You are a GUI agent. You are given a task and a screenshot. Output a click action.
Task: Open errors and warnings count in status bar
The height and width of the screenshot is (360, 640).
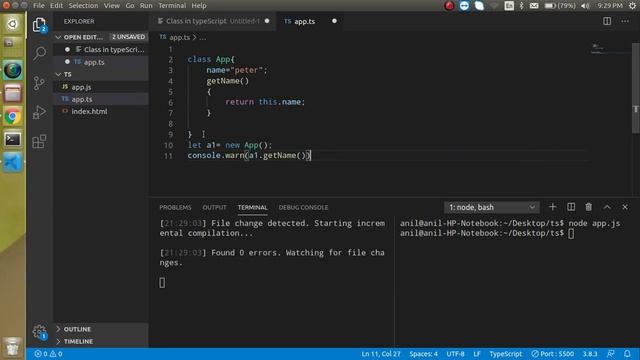click(x=48, y=353)
